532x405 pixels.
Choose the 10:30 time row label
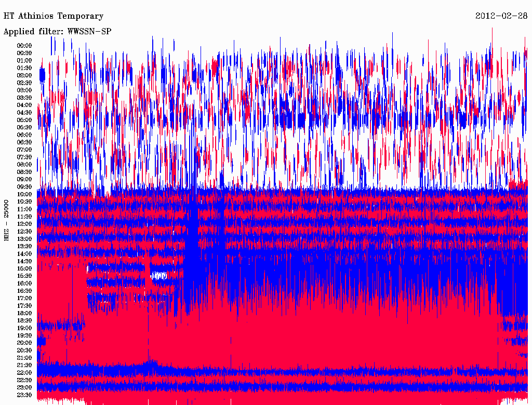pyautogui.click(x=24, y=201)
